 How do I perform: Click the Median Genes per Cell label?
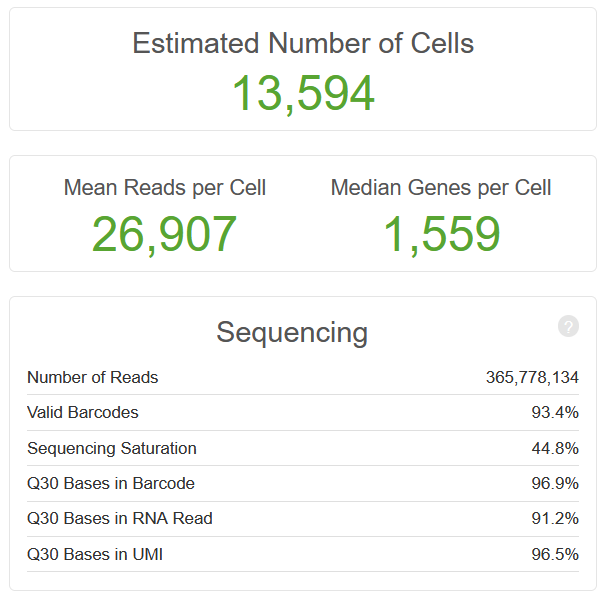pyautogui.click(x=441, y=188)
